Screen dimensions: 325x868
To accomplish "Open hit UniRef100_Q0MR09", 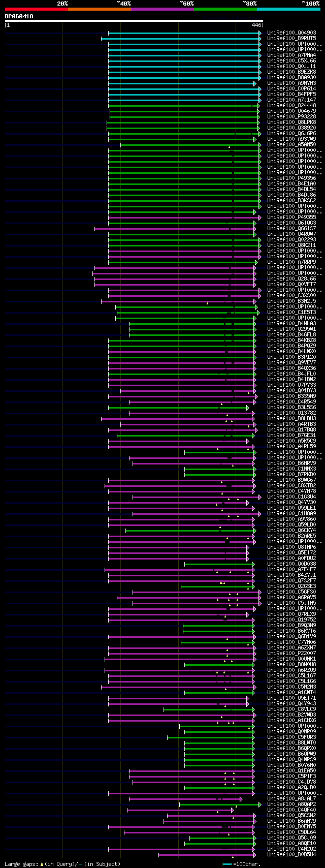I will (x=291, y=732).
